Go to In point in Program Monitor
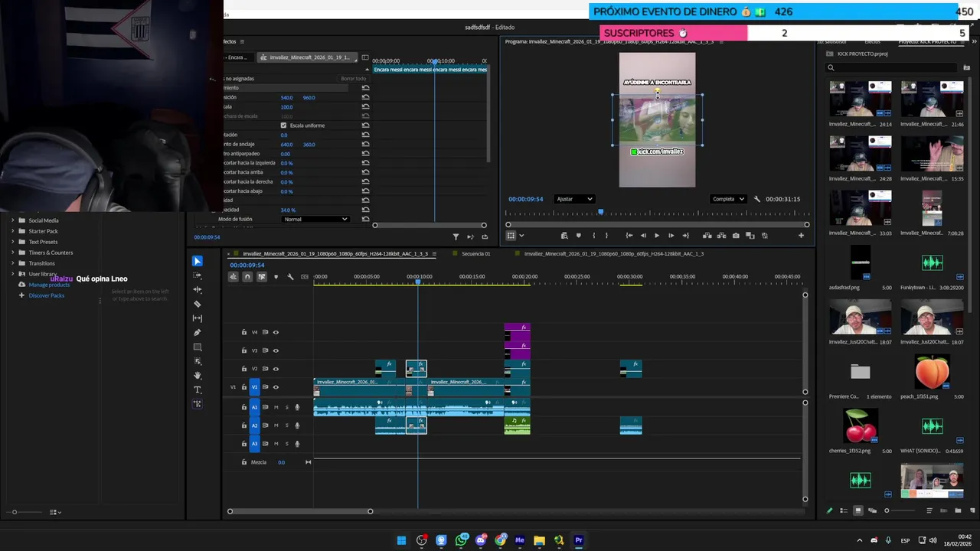This screenshot has height=551, width=980. coord(629,236)
